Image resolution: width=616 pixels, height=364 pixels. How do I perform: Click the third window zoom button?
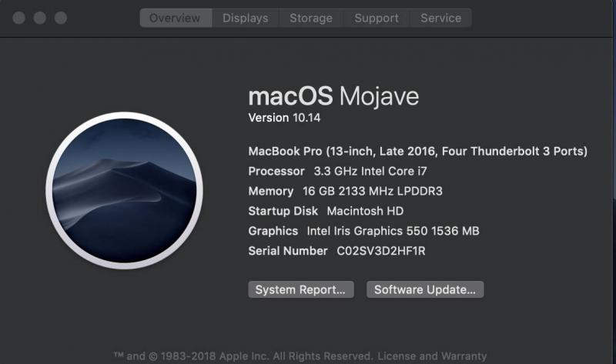(x=61, y=18)
